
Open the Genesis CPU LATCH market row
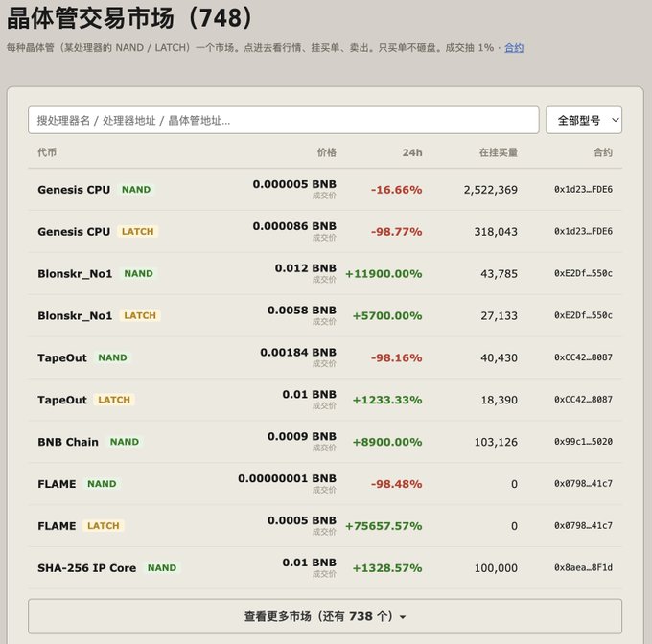[x=325, y=231]
